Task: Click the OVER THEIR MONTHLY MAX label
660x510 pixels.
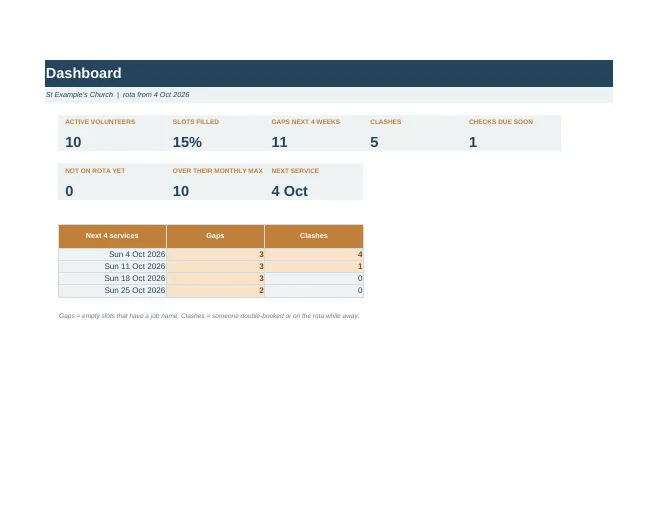Action: pyautogui.click(x=218, y=171)
